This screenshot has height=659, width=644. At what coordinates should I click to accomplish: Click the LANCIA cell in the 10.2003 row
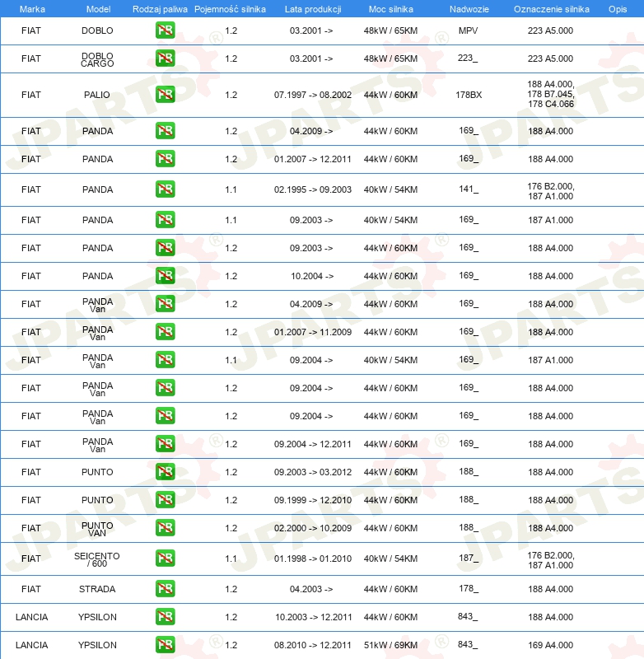pos(31,617)
